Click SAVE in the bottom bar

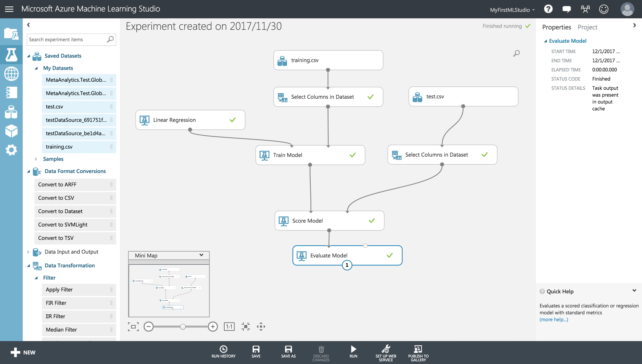coord(256,352)
